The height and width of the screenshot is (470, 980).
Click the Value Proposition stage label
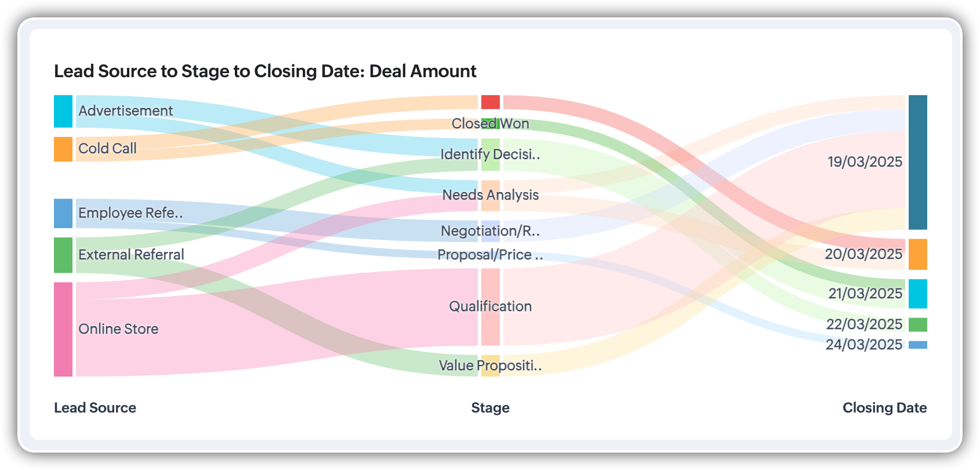coord(490,366)
